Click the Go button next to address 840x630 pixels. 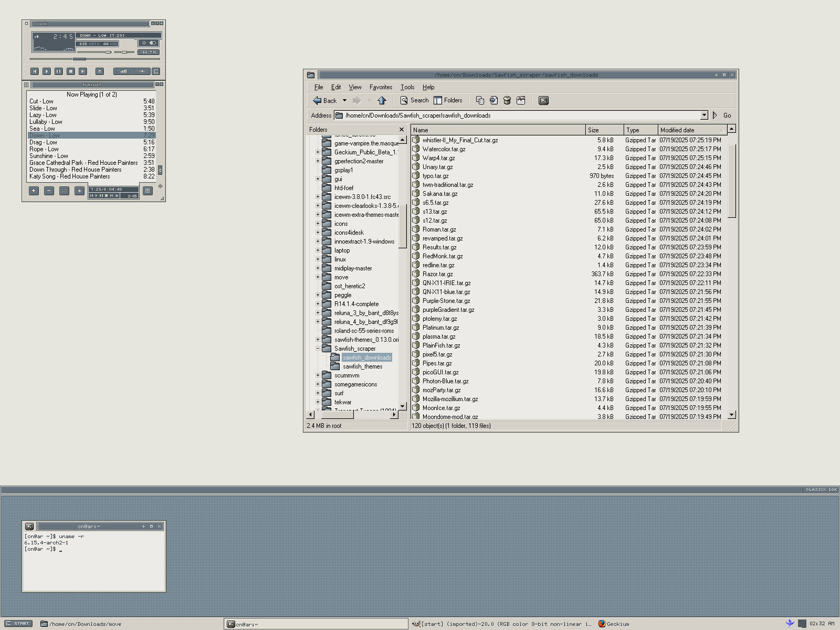tap(722, 115)
